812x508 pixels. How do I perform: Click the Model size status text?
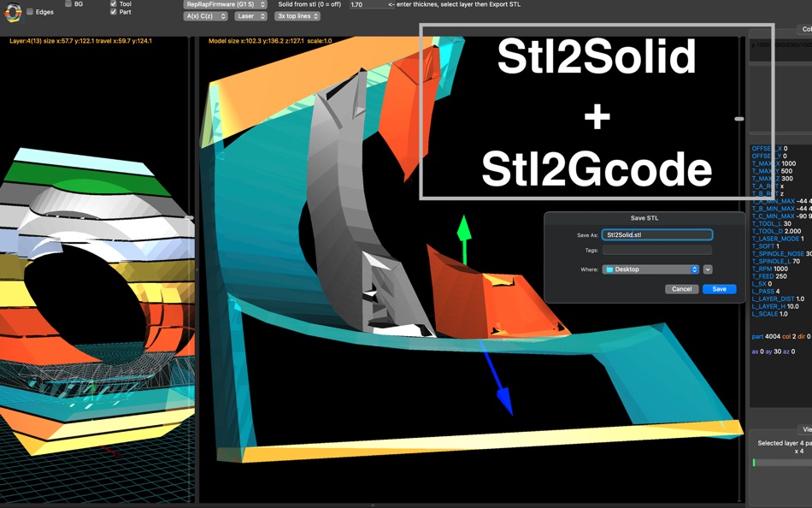pos(270,41)
